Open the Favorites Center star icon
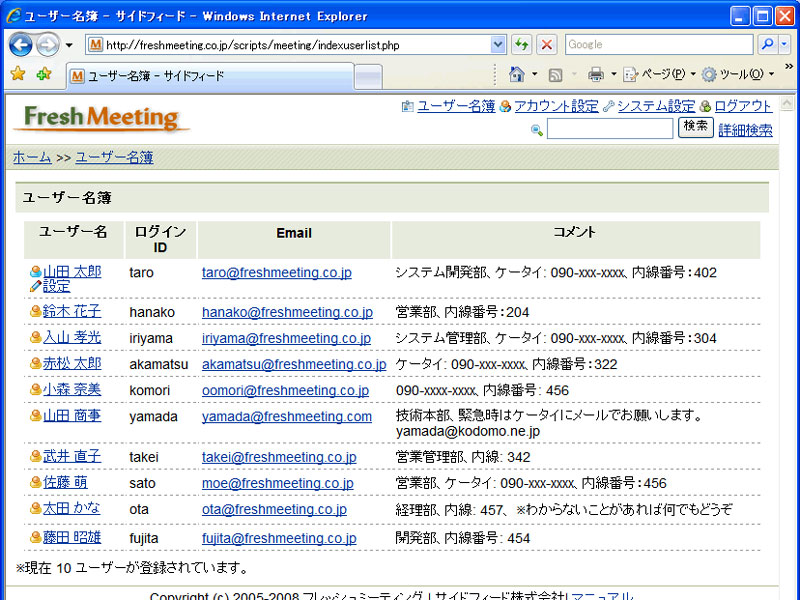The height and width of the screenshot is (600, 800). (x=17, y=75)
